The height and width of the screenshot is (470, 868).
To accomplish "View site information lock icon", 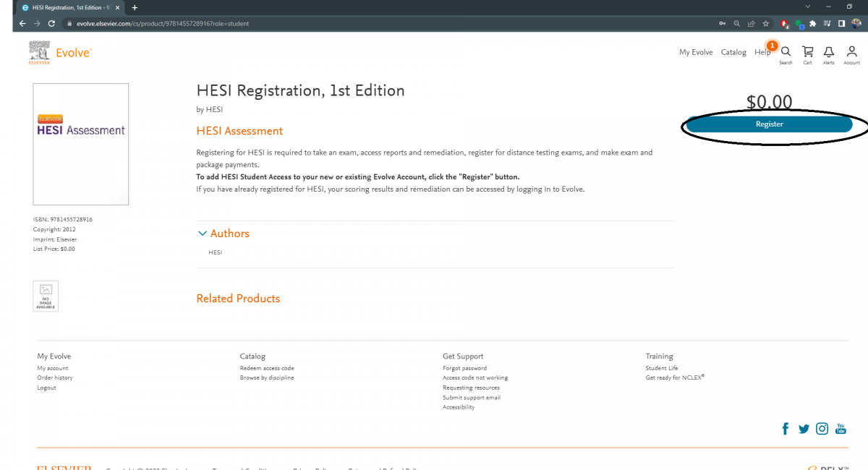I will pos(69,23).
